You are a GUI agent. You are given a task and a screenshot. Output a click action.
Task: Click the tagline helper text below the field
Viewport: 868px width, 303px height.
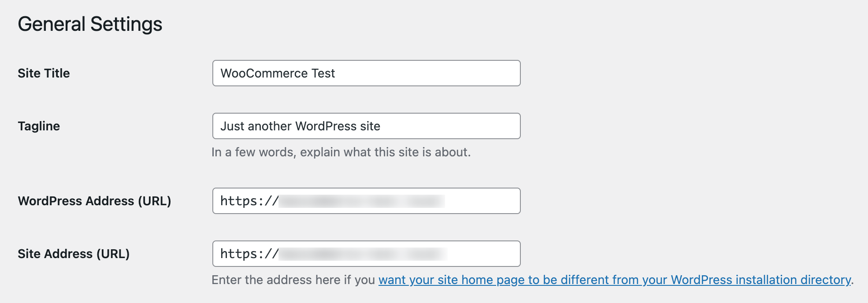341,152
